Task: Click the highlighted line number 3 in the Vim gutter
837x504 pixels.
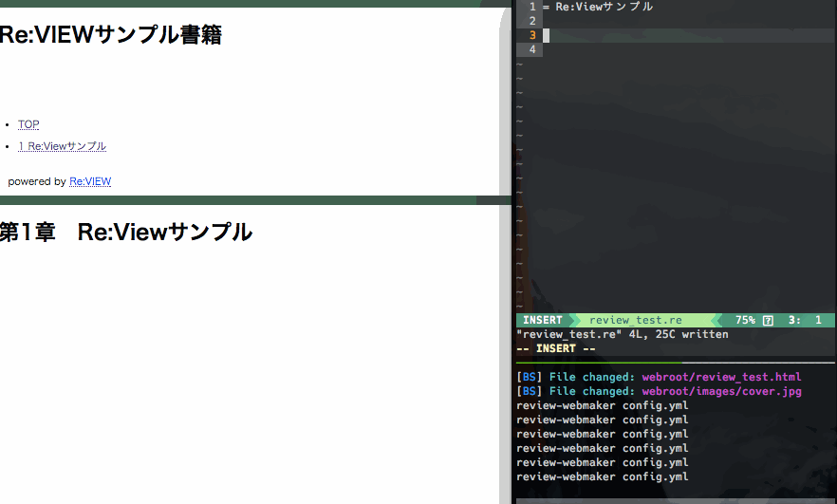Action: [532, 35]
